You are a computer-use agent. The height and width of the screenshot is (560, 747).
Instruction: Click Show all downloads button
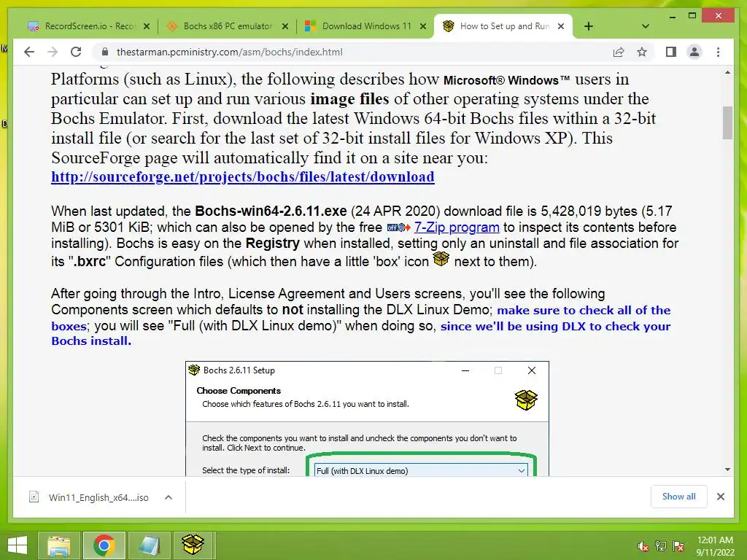pyautogui.click(x=678, y=496)
